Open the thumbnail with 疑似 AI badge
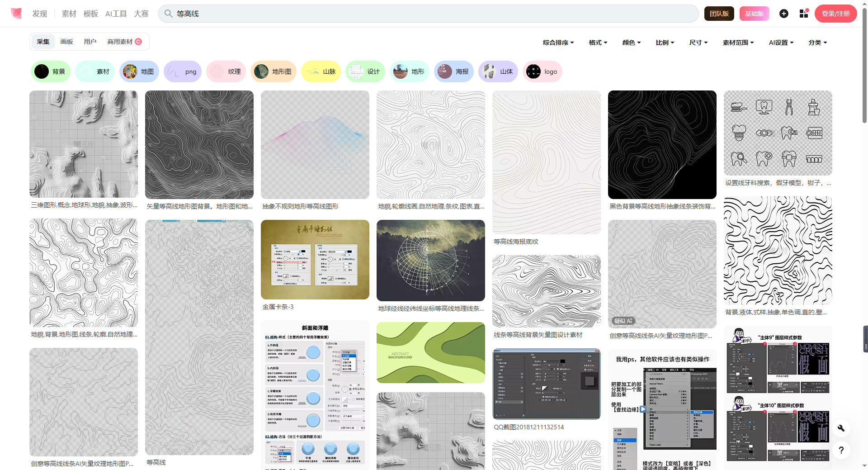The height and width of the screenshot is (470, 868). tap(662, 274)
